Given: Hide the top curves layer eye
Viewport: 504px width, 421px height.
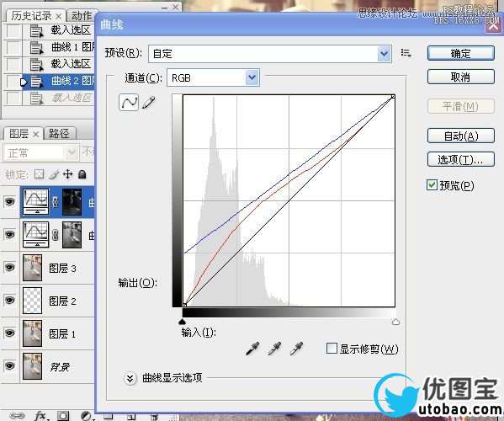Looking at the screenshot, I should click(9, 202).
